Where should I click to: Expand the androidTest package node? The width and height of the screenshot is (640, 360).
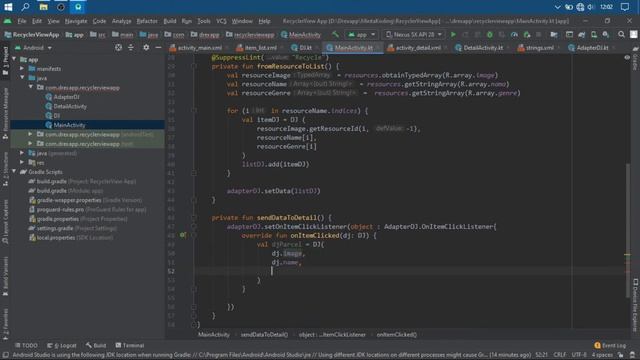(x=30, y=134)
